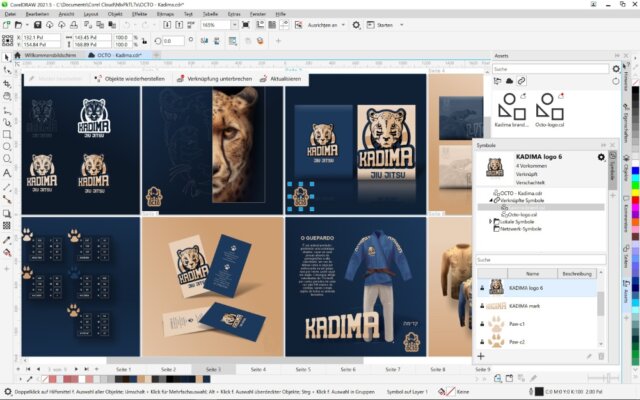
Task: Go to the Seite 8 page tab
Action: pos(438,369)
